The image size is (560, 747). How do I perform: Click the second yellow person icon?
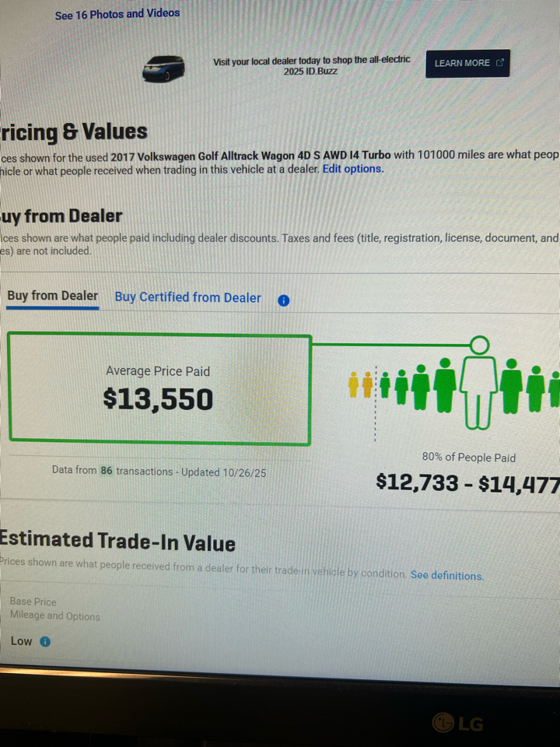366,384
